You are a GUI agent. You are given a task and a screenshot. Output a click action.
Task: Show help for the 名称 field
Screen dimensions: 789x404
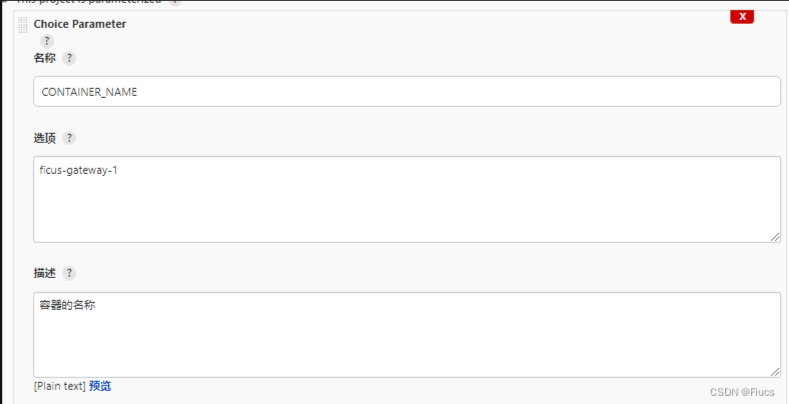point(69,58)
